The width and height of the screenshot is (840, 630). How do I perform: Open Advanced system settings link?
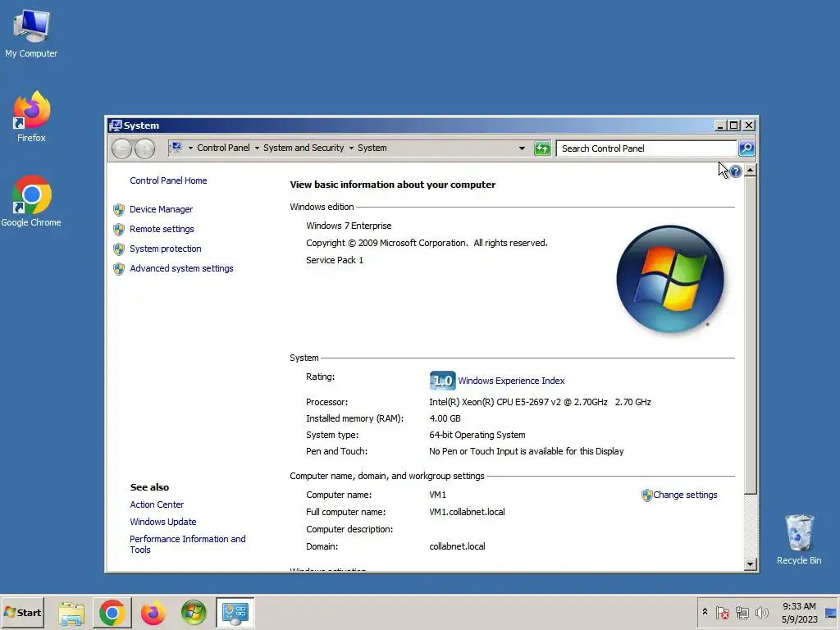point(181,268)
